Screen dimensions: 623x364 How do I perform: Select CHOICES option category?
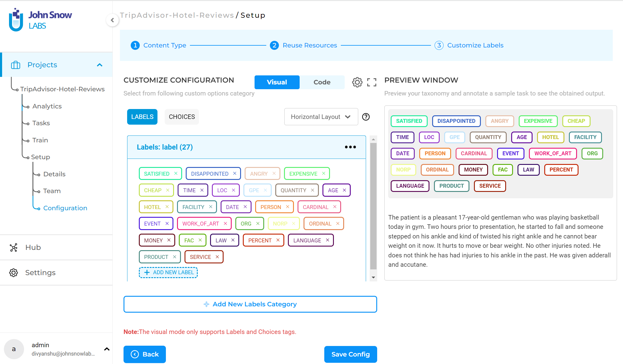coord(182,117)
